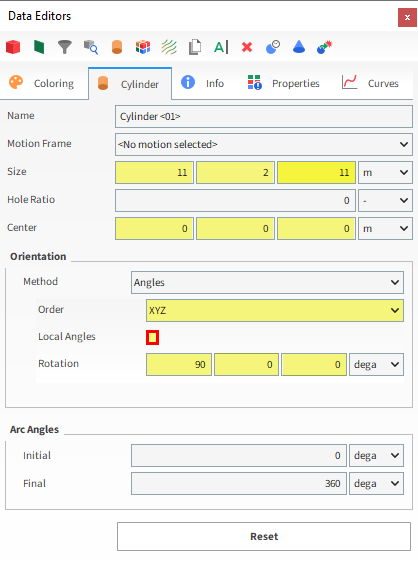The image size is (418, 585).
Task: Click the red X delete icon
Action: (x=247, y=47)
